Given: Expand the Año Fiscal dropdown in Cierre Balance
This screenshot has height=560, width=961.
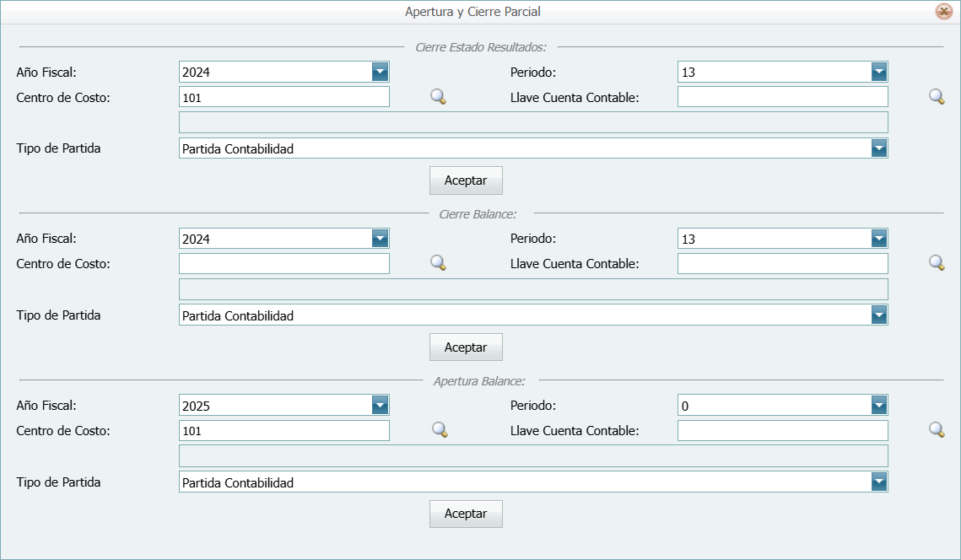Looking at the screenshot, I should tap(381, 238).
